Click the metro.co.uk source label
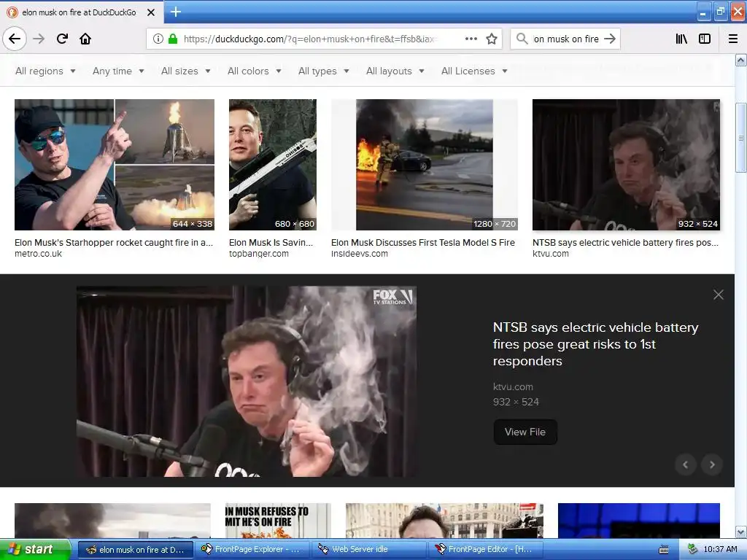This screenshot has height=560, width=747. tap(38, 254)
